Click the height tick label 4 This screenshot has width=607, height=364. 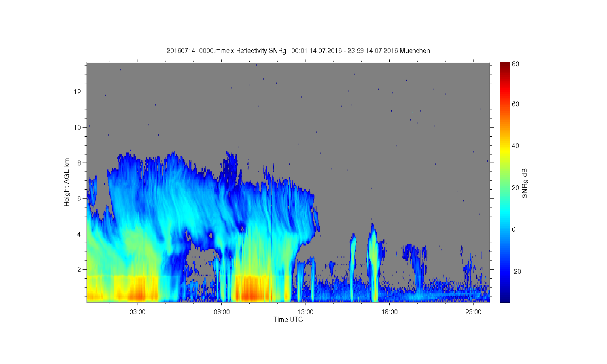click(79, 234)
